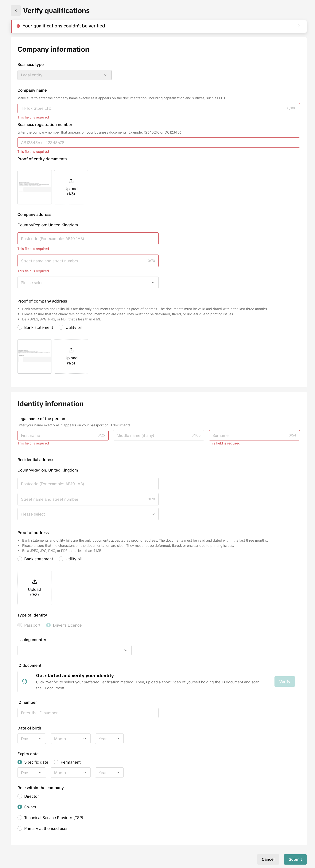Viewport: 315px width, 868px height.
Task: Open uploaded proof of entity document thumbnail
Action: pyautogui.click(x=35, y=187)
